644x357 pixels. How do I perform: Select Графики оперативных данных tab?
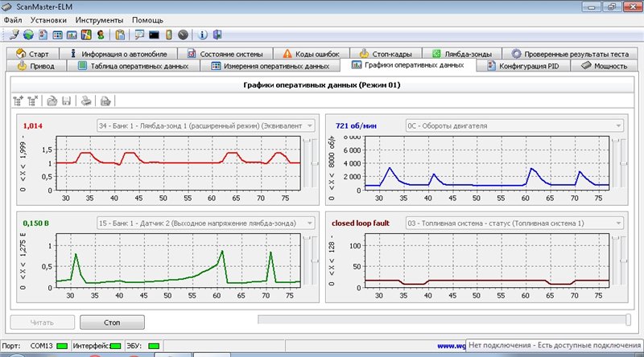(x=408, y=65)
